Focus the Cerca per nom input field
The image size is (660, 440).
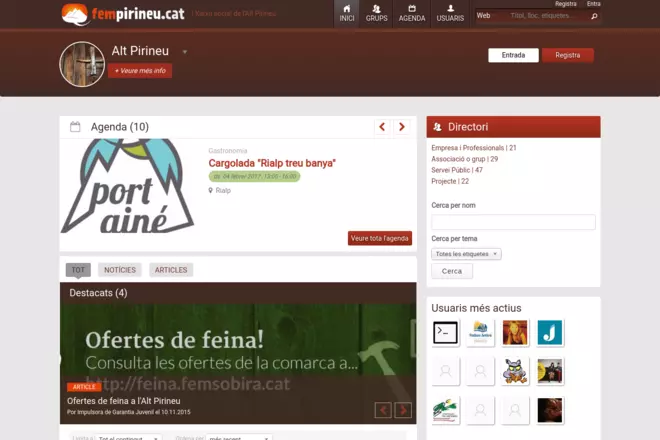[513, 222]
